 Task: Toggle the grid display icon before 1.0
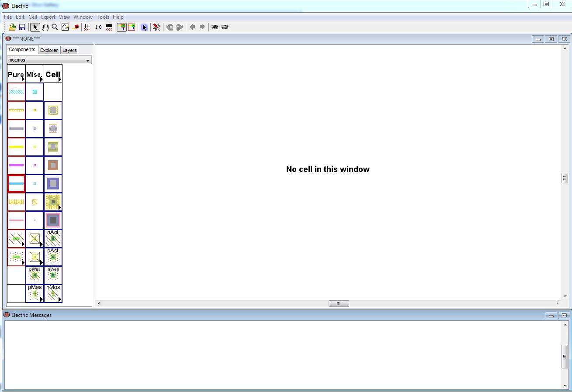coord(87,27)
